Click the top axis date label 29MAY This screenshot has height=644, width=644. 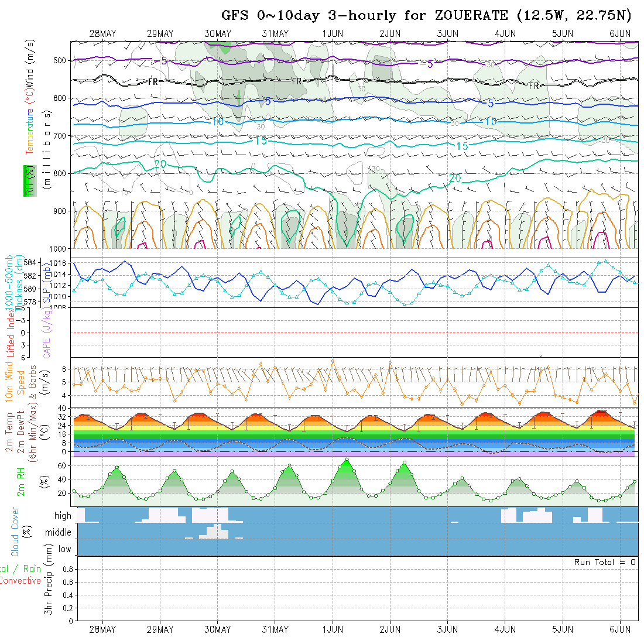pyautogui.click(x=160, y=34)
